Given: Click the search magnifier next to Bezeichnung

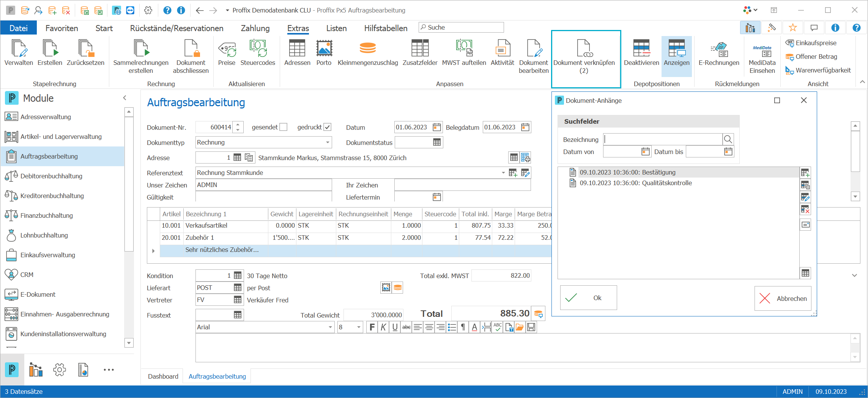Looking at the screenshot, I should point(728,139).
